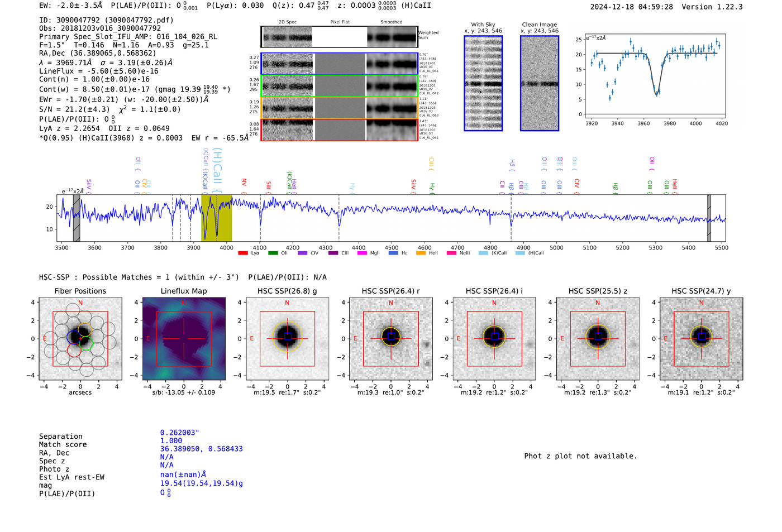This screenshot has width=782, height=532.
Task: Click the Lineflux Map panel
Action: coord(184,338)
